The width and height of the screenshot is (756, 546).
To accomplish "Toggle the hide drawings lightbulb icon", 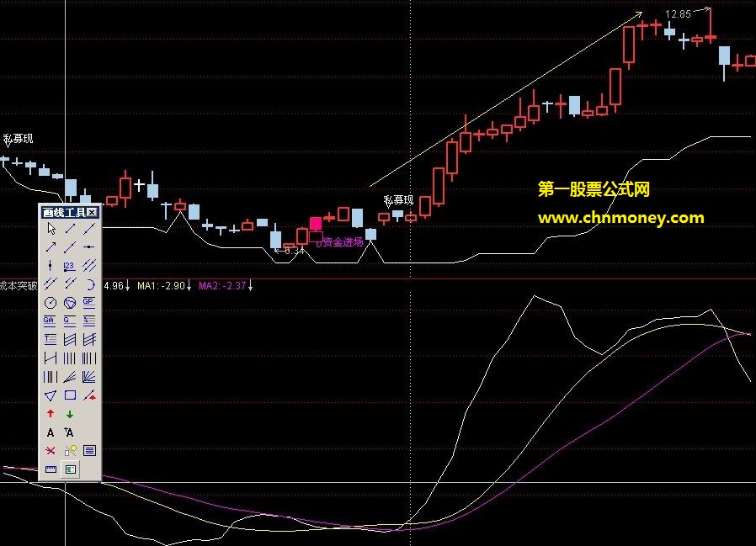I will click(70, 451).
